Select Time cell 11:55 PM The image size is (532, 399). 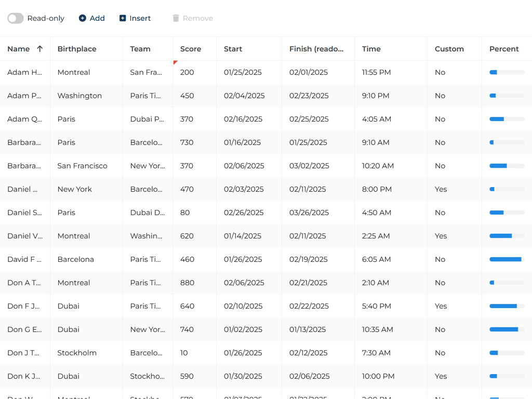[376, 72]
